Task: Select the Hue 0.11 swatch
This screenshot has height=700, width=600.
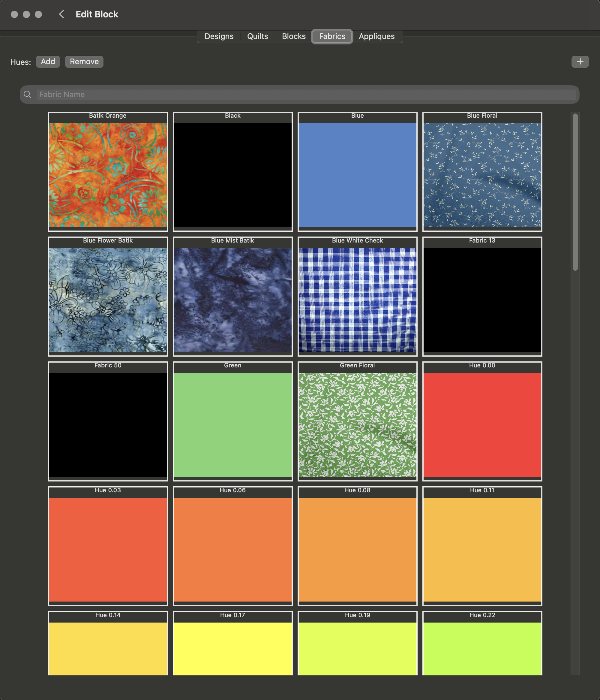Action: coord(482,546)
